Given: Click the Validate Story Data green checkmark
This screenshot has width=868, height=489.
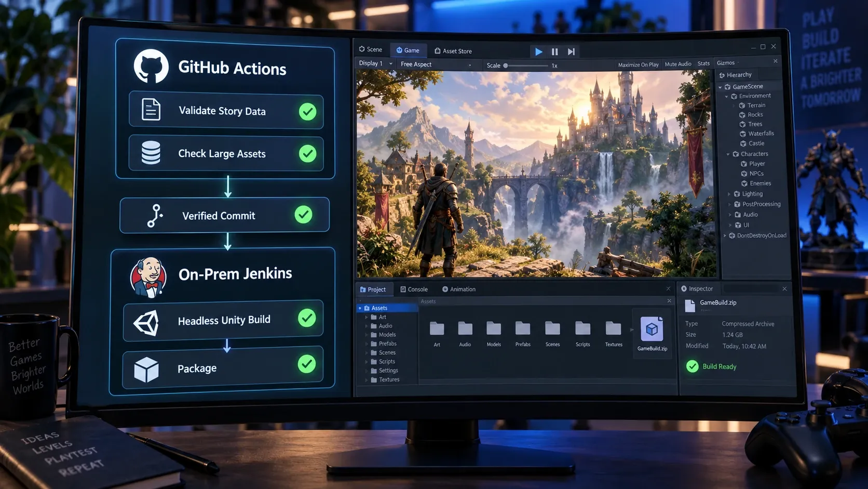Looking at the screenshot, I should [x=308, y=112].
